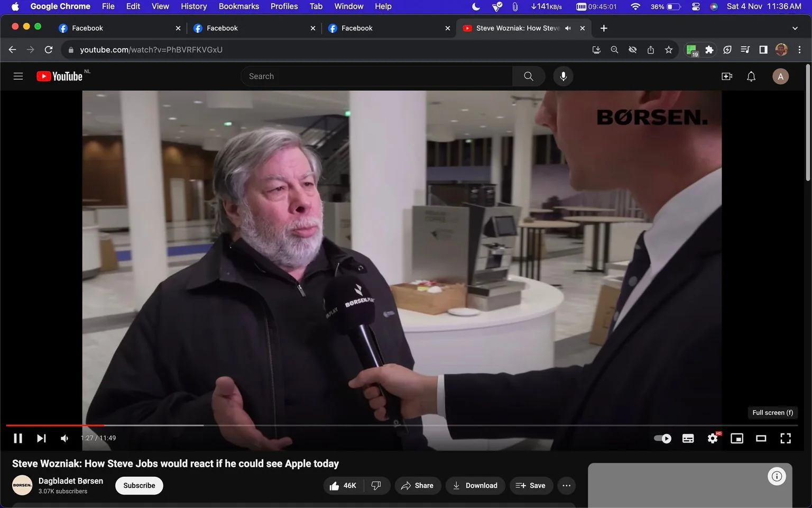Image resolution: width=812 pixels, height=508 pixels.
Task: Click the tracking-blocked eye icon
Action: (x=632, y=50)
